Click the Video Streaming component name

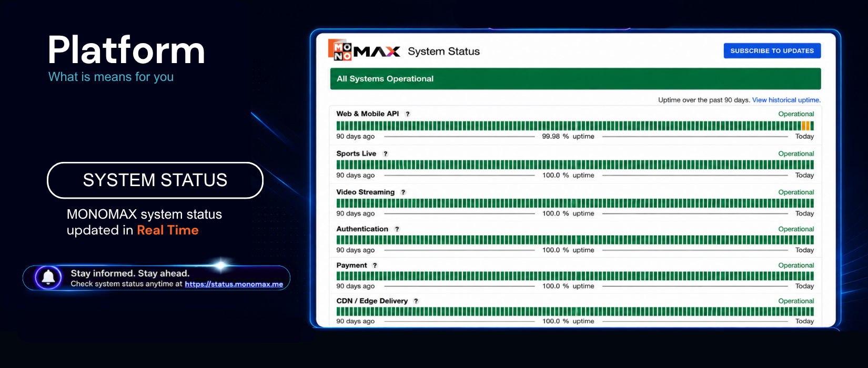366,192
